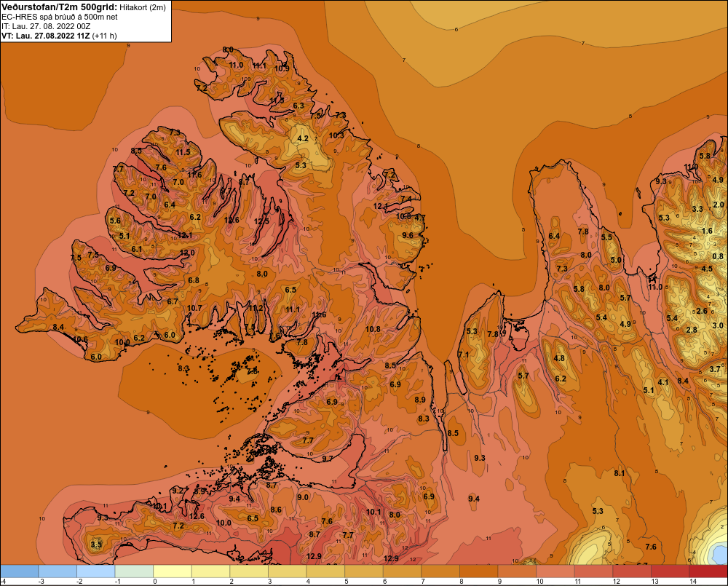This screenshot has height=586, width=728.
Task: Pick the legend swatch between 10 and 11
Action: coord(555,571)
